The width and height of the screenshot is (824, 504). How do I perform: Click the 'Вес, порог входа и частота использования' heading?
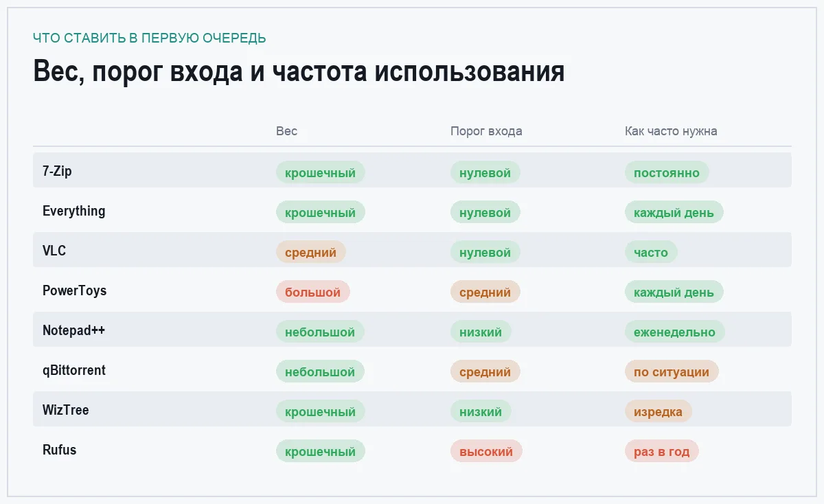(299, 72)
